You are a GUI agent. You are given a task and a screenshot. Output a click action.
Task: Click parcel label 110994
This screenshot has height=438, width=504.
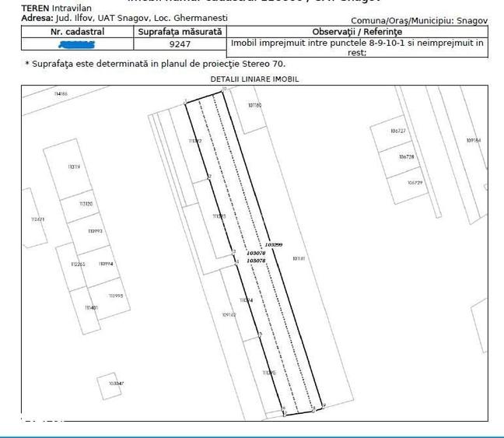[106, 264]
